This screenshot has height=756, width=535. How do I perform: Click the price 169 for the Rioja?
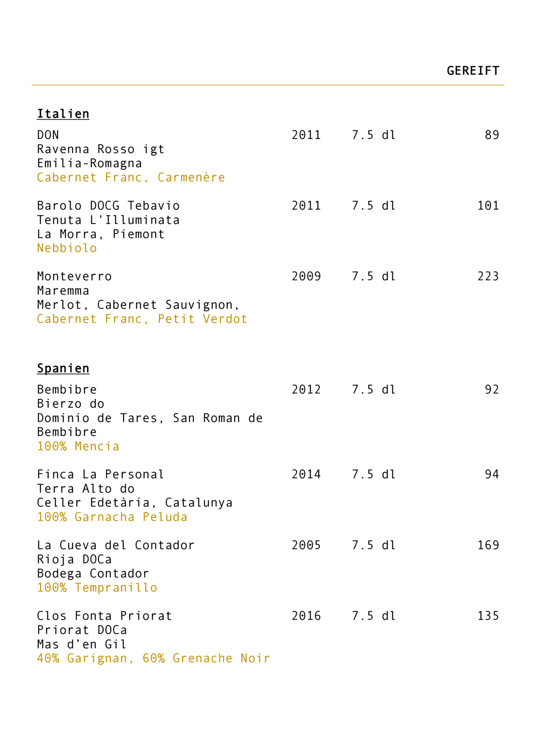pos(488,545)
